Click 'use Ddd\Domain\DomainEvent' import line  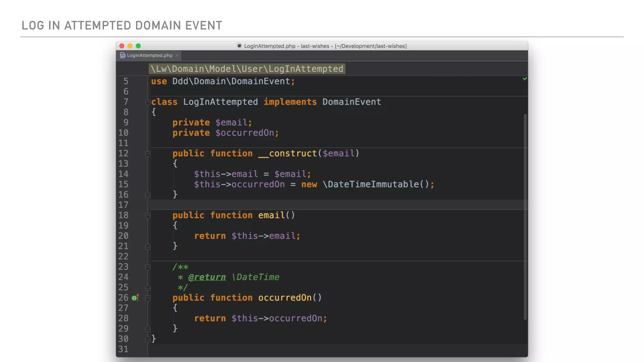click(x=223, y=81)
